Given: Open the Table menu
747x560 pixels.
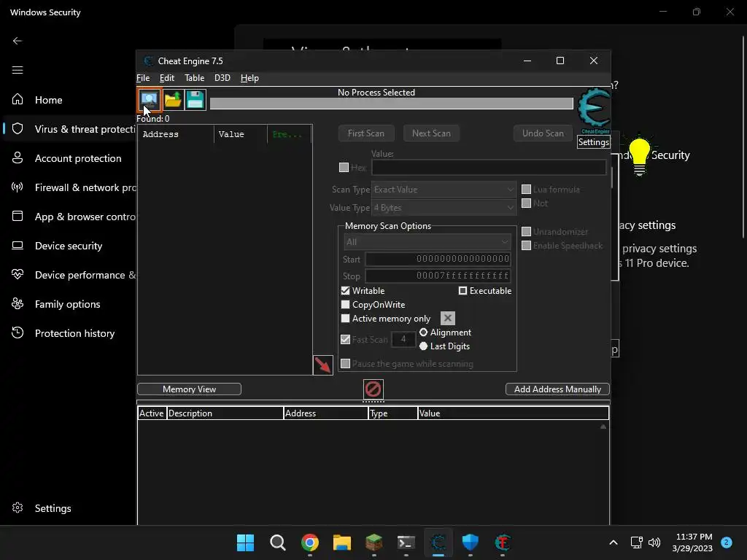Looking at the screenshot, I should pyautogui.click(x=194, y=78).
